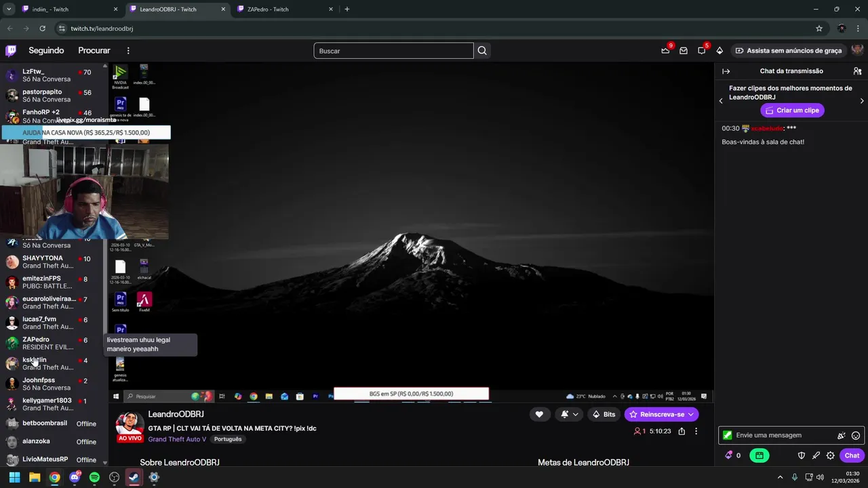
Task: Open the shield moderation icon
Action: pos(801,455)
